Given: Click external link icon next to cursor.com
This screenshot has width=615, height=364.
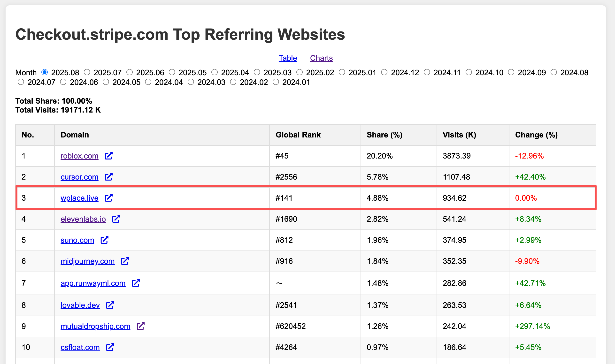Looking at the screenshot, I should click(x=109, y=177).
